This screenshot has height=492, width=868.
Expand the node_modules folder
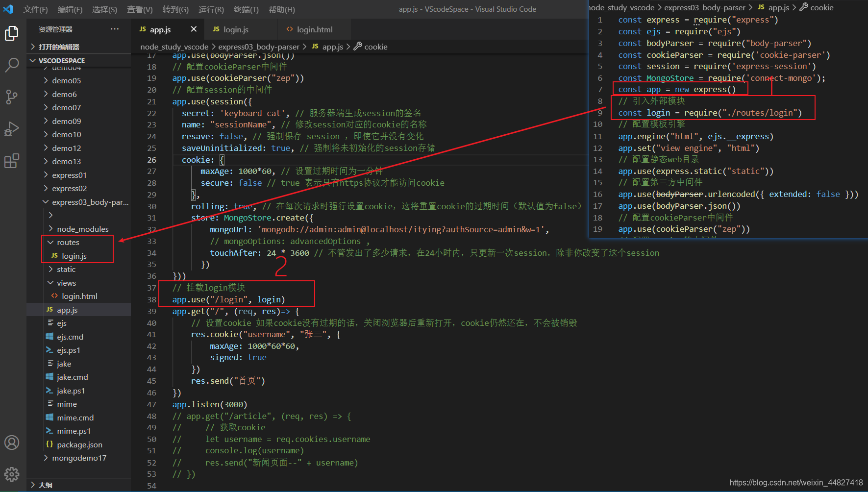point(78,229)
